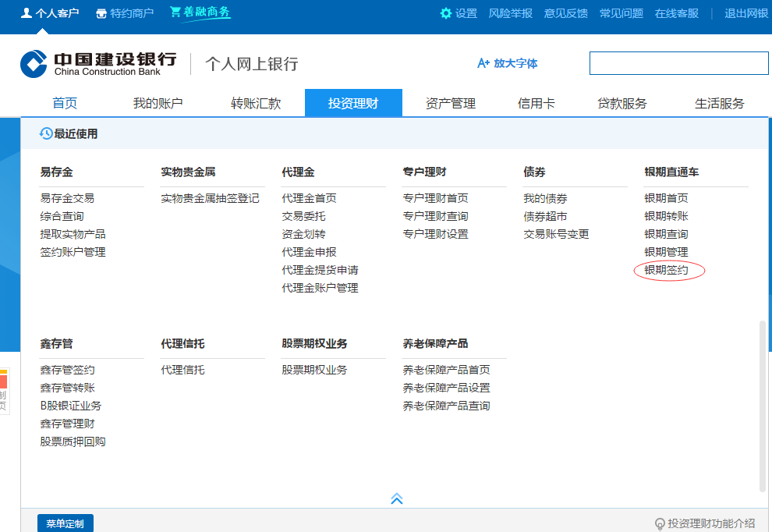Open the 代理信托 link under its heading
Image resolution: width=772 pixels, height=532 pixels.
click(182, 370)
